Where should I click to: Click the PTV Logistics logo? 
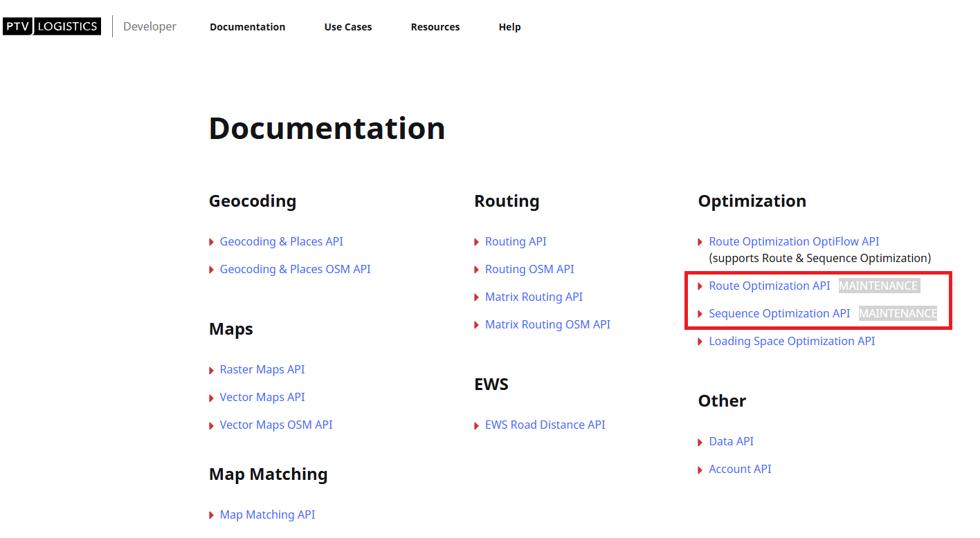(52, 26)
